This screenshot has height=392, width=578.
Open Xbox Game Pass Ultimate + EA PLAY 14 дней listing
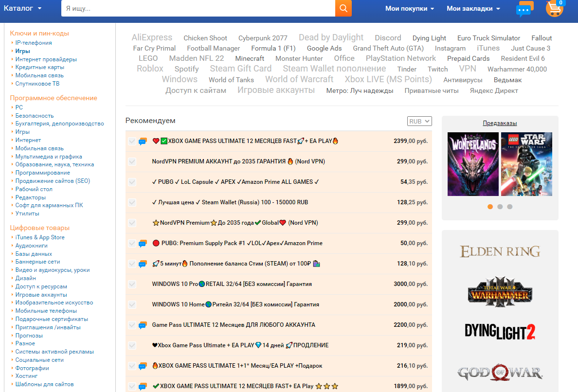[x=240, y=345]
